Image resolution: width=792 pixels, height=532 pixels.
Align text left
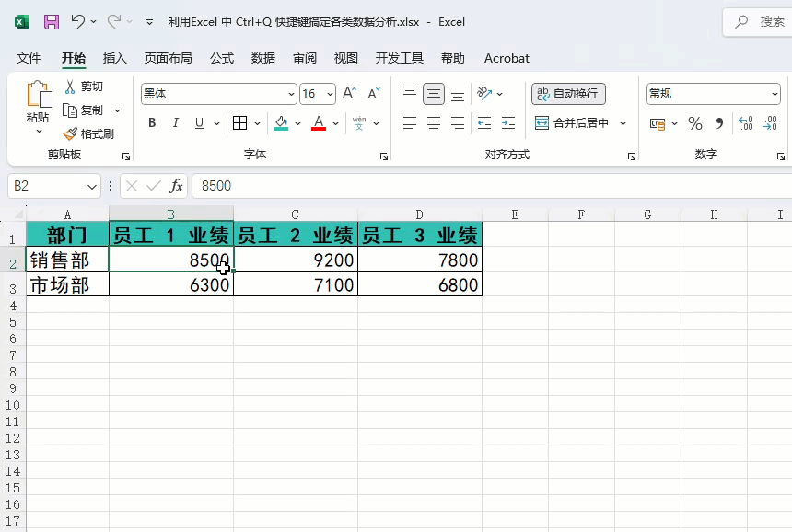pos(410,122)
